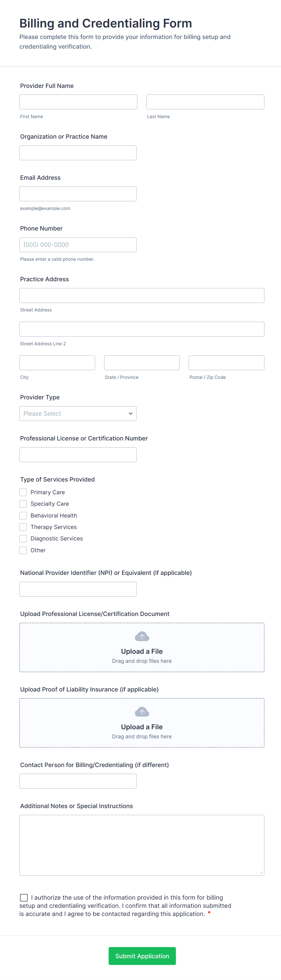Check the authorization consent checkbox
Image resolution: width=281 pixels, height=980 pixels.
click(x=24, y=898)
